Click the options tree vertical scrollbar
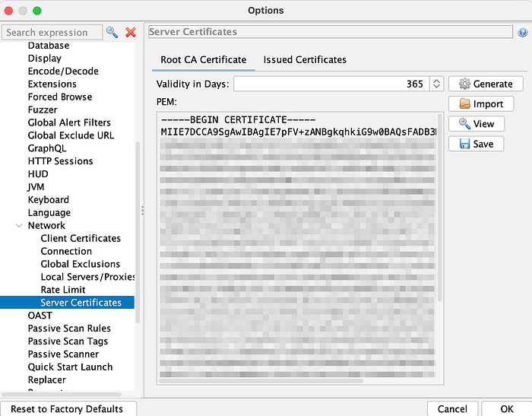532x416 pixels. pyautogui.click(x=138, y=232)
